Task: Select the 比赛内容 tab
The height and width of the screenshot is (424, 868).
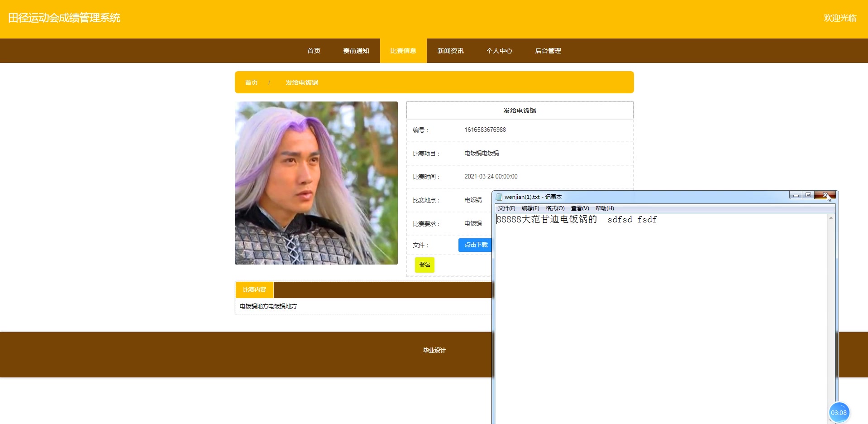Action: (254, 290)
